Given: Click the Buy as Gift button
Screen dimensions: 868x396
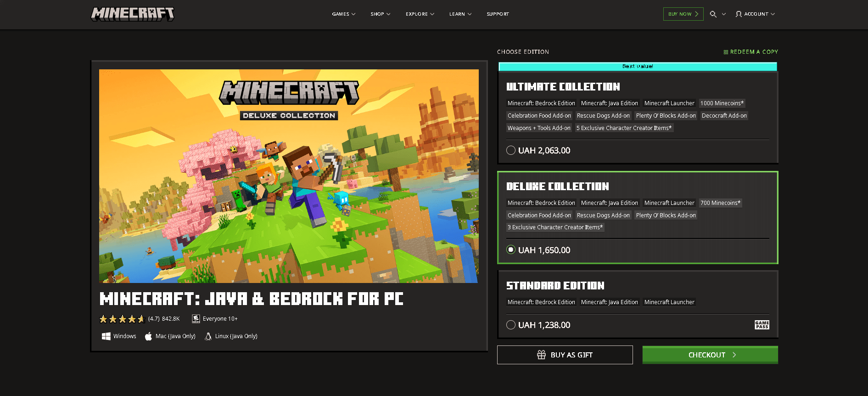Looking at the screenshot, I should click(565, 355).
